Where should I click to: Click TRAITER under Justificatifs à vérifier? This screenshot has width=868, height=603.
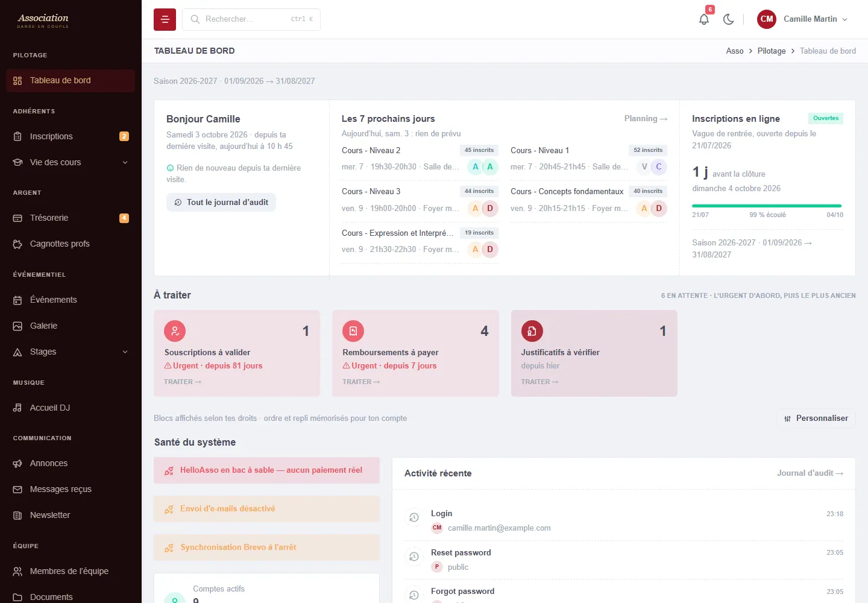(539, 382)
